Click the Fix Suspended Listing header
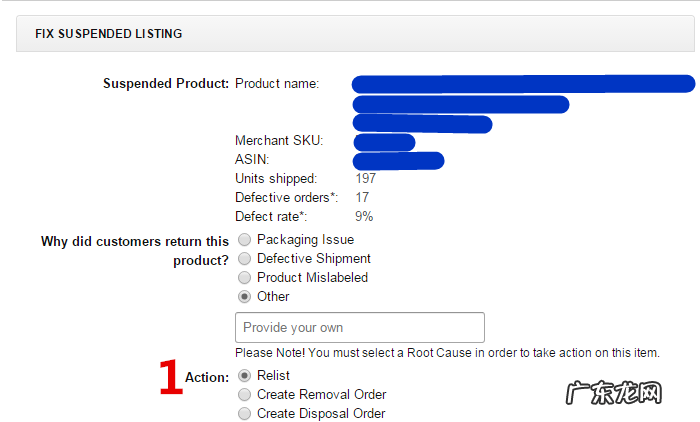The width and height of the screenshot is (700, 422). click(109, 34)
